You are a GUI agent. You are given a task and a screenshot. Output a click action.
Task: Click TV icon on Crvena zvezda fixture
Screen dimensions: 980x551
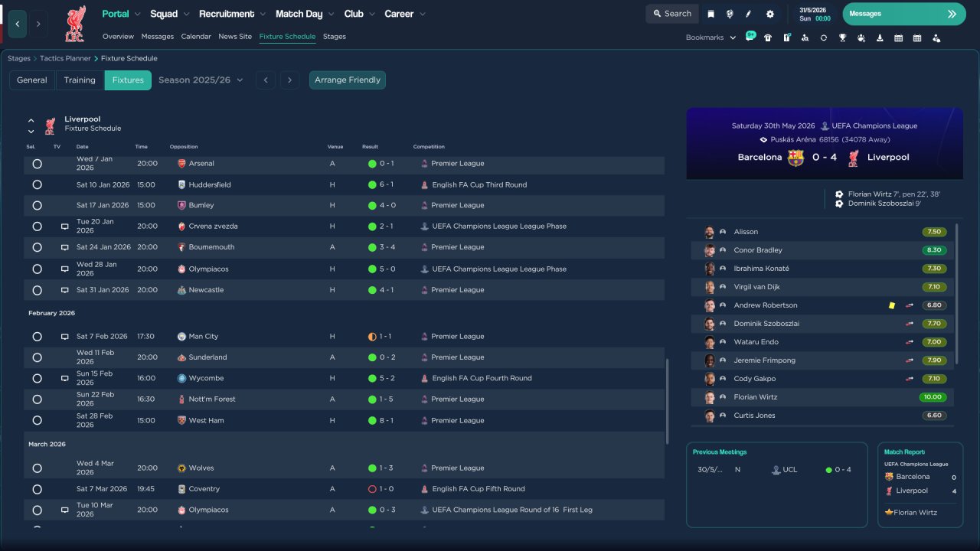[65, 227]
